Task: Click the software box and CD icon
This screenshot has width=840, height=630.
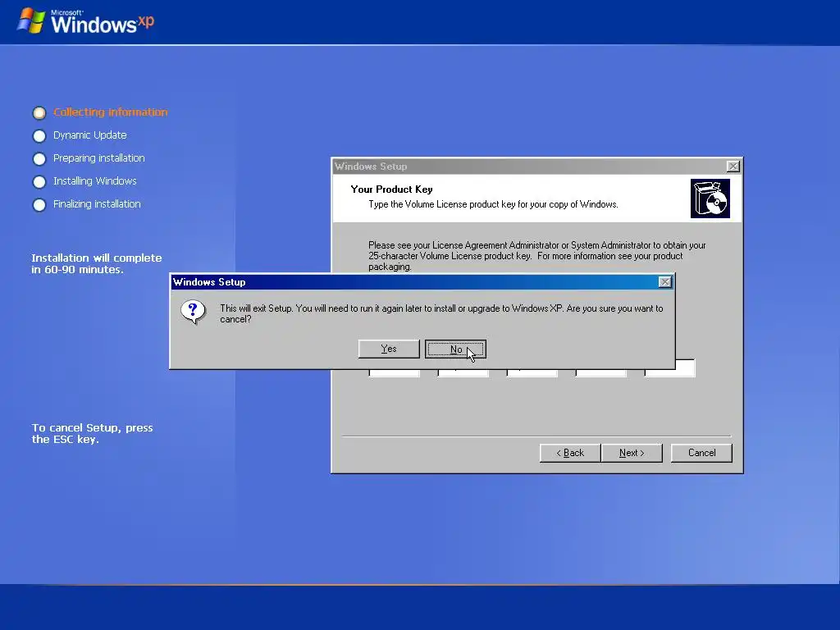Action: click(710, 199)
